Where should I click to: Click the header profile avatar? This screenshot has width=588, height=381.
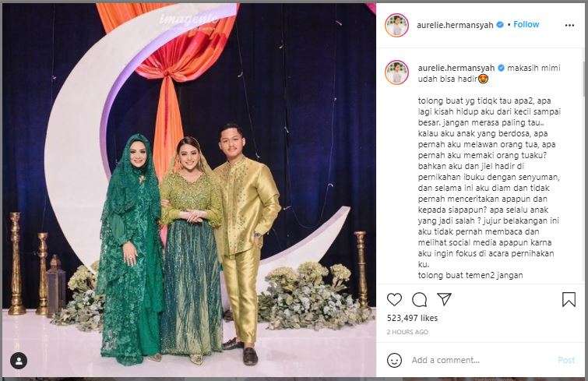click(x=396, y=25)
